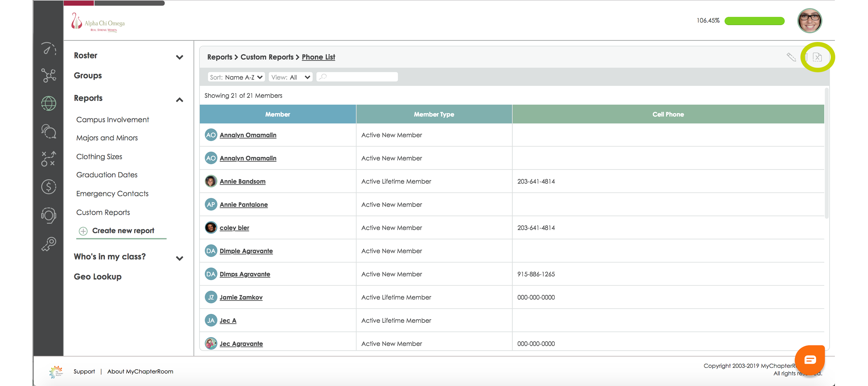Open the Sort Name A-Z dropdown
868x386 pixels.
[236, 77]
